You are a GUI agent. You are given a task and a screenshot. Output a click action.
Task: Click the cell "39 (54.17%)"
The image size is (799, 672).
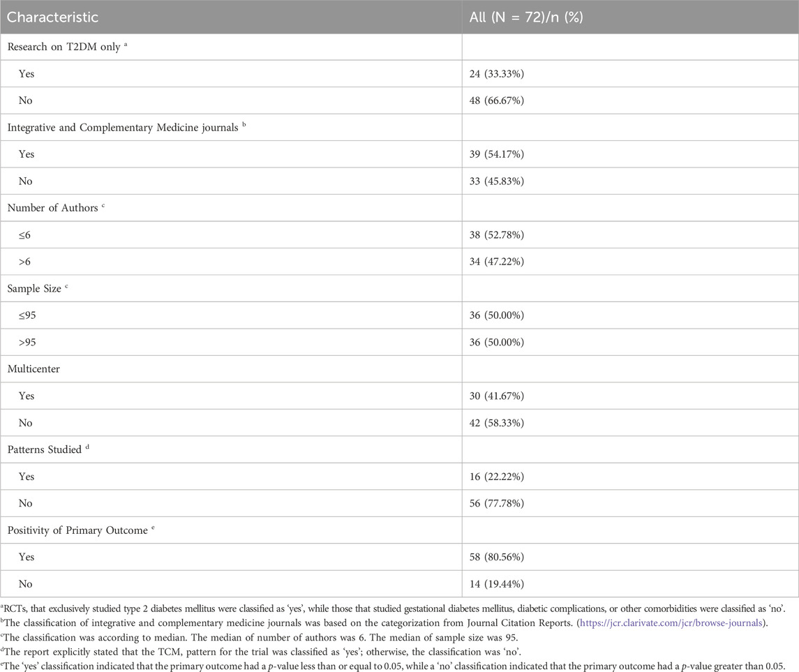tap(496, 154)
